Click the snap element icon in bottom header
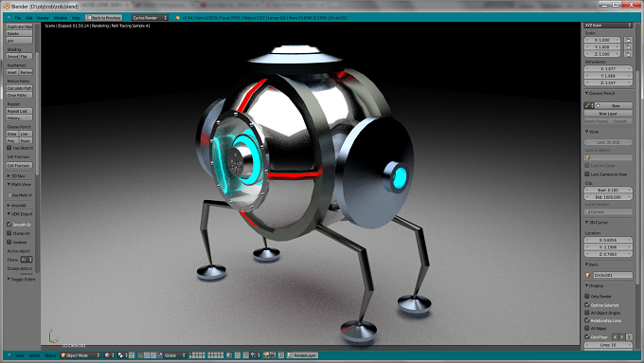The image size is (644, 363). [x=255, y=355]
